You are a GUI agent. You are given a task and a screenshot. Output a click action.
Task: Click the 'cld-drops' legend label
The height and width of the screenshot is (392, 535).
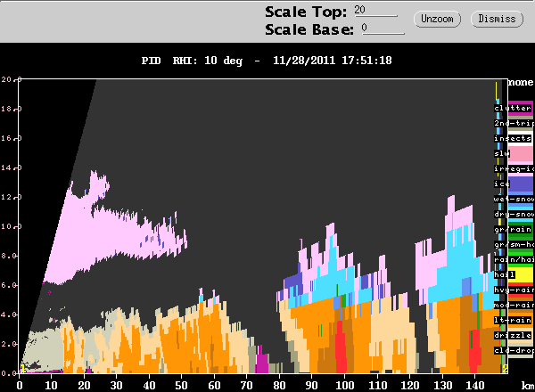pyautogui.click(x=514, y=350)
